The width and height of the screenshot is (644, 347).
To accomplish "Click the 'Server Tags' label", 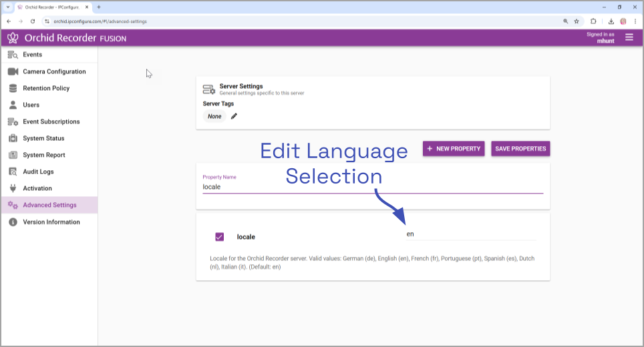I will pyautogui.click(x=218, y=104).
